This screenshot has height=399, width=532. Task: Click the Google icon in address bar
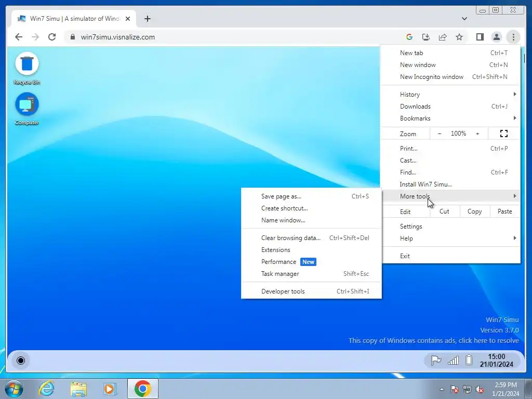[x=409, y=37]
